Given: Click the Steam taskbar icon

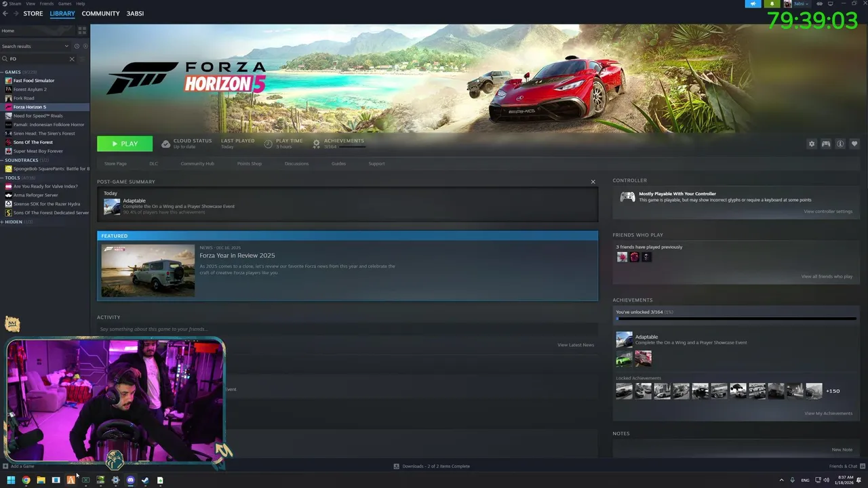Looking at the screenshot, I should 145,481.
